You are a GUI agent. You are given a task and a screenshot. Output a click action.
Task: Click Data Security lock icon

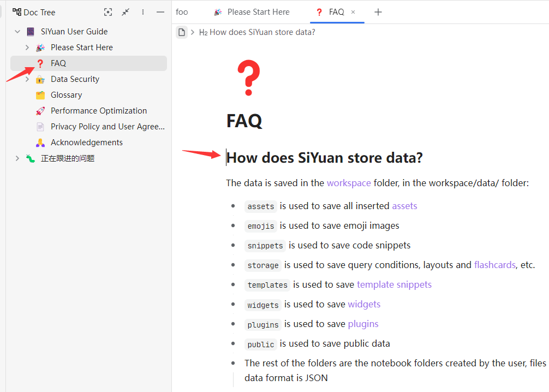pyautogui.click(x=40, y=80)
